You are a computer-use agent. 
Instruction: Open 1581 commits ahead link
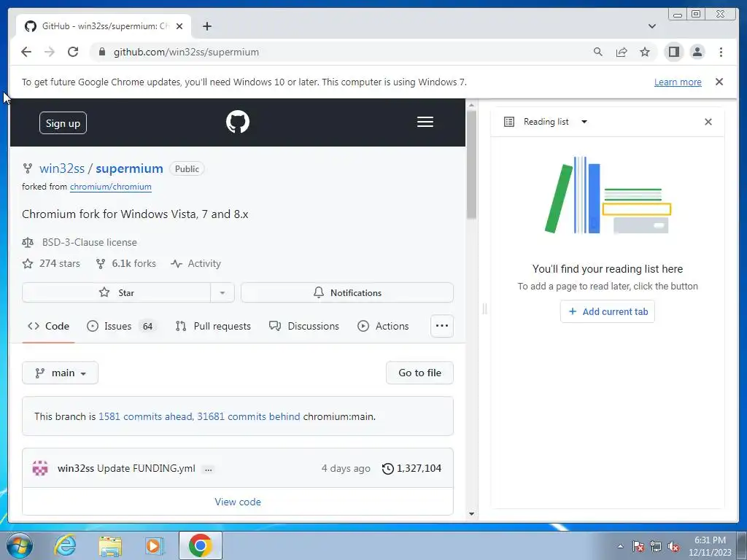pyautogui.click(x=145, y=416)
